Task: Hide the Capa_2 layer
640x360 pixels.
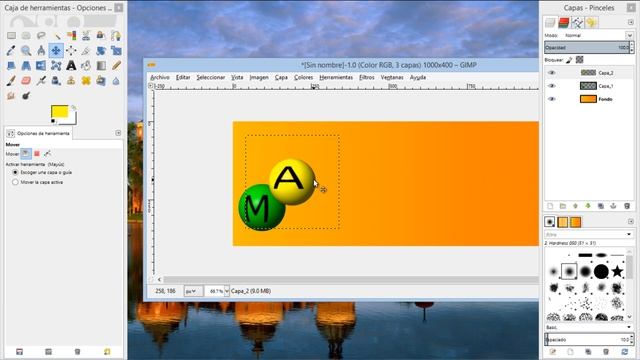Action: tap(552, 73)
